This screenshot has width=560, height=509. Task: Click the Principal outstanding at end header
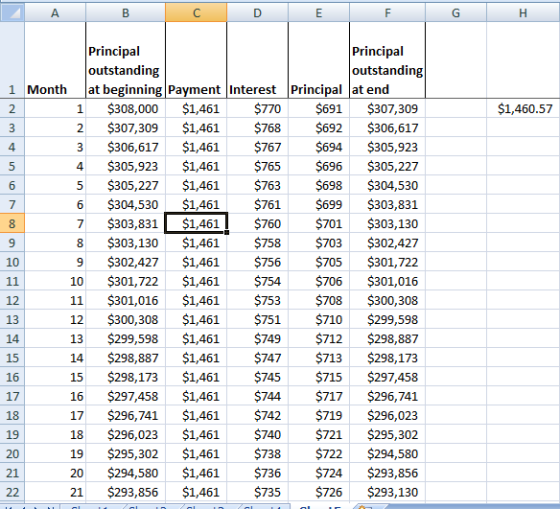[x=388, y=60]
